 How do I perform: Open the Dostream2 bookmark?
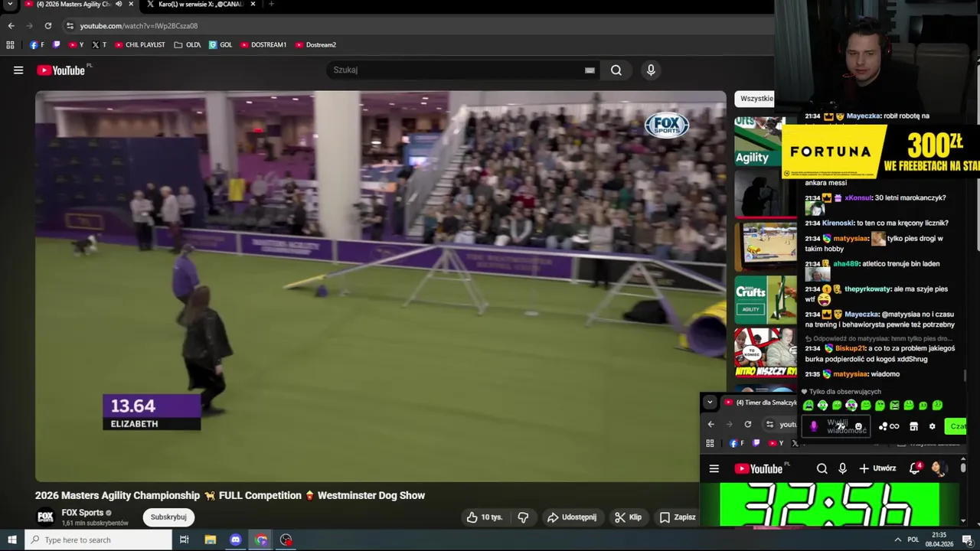tap(315, 45)
